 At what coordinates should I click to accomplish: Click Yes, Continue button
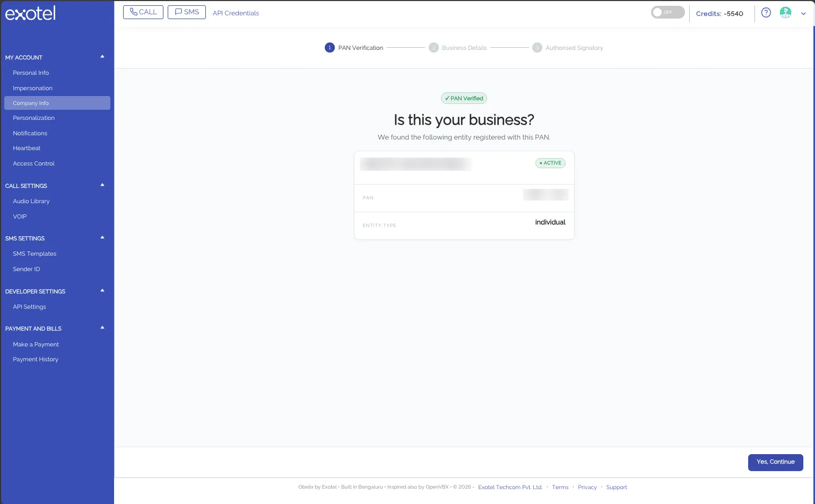[776, 462]
